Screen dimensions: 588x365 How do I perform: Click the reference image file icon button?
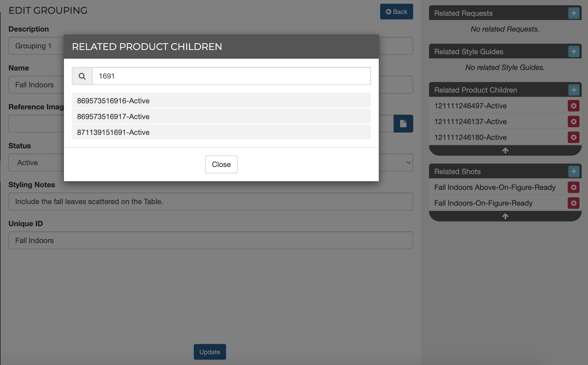(403, 124)
